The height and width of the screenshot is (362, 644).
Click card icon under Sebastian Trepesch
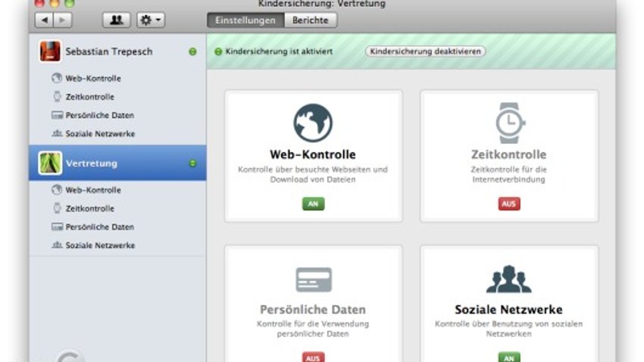click(x=57, y=115)
